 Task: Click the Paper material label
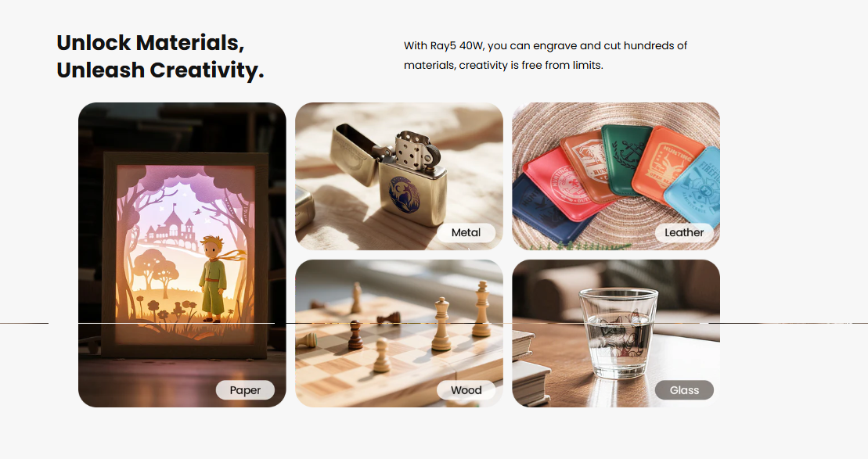pos(245,390)
